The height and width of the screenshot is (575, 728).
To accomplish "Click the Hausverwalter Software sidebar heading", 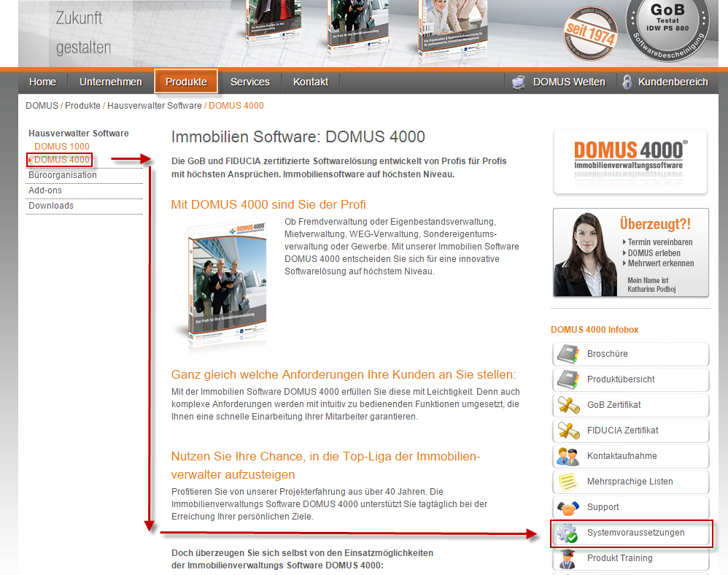I will [x=79, y=134].
